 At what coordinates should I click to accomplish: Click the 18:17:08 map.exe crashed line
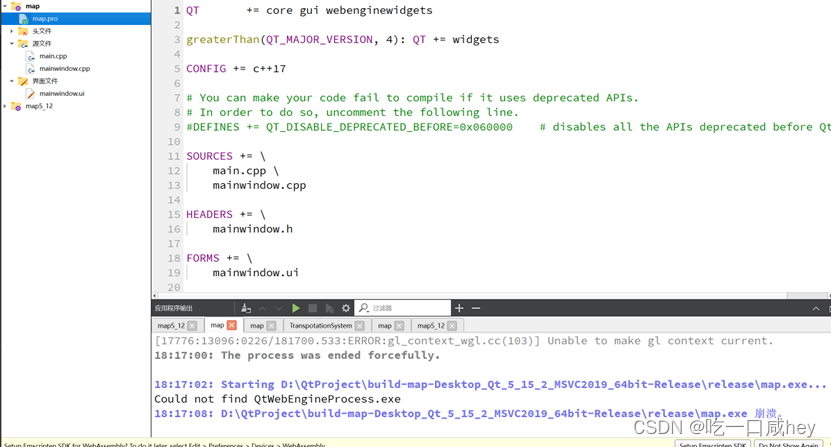click(x=468, y=414)
